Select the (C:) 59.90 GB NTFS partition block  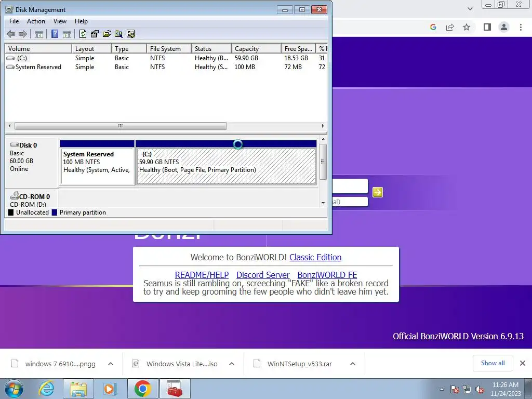coord(226,163)
